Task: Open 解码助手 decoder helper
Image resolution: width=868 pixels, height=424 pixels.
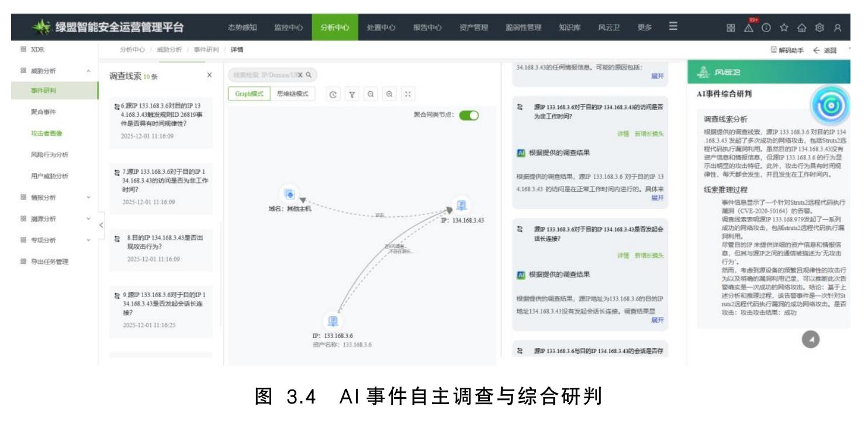Action: (x=787, y=50)
